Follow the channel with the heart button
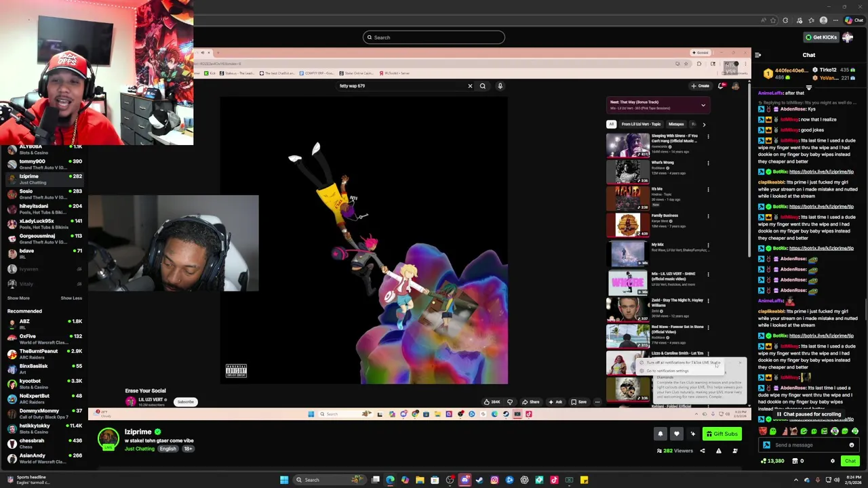Image resolution: width=868 pixels, height=488 pixels. (676, 434)
